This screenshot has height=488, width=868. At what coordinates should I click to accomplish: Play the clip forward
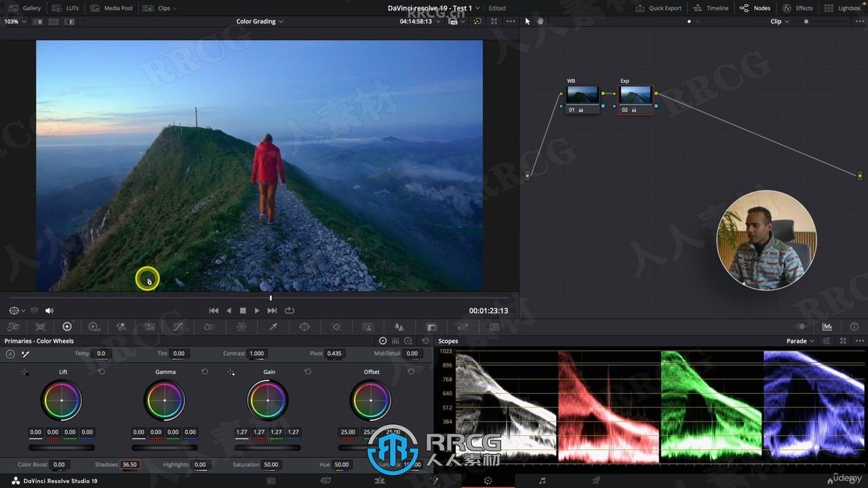pyautogui.click(x=257, y=310)
